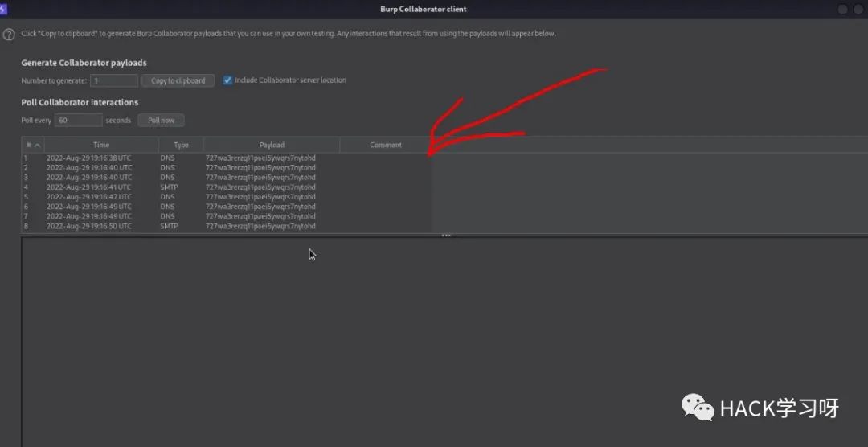Click the split pane divider handle dots
This screenshot has height=447, width=868.
445,236
